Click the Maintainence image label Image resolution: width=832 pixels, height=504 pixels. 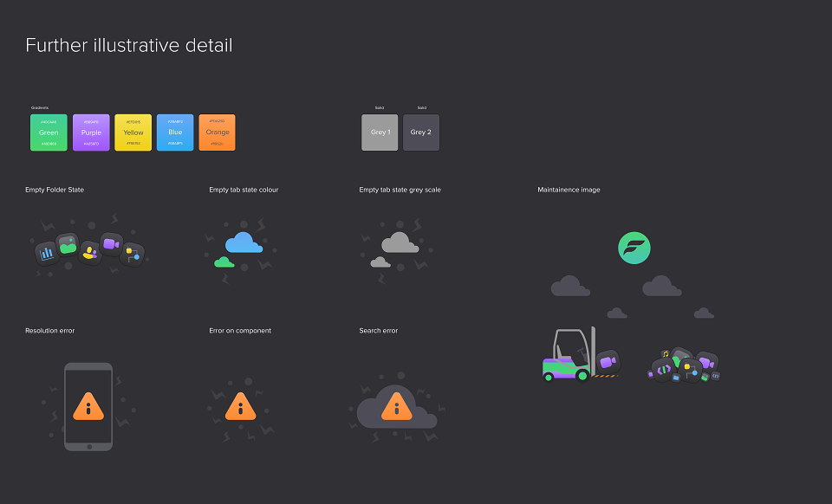click(x=569, y=190)
